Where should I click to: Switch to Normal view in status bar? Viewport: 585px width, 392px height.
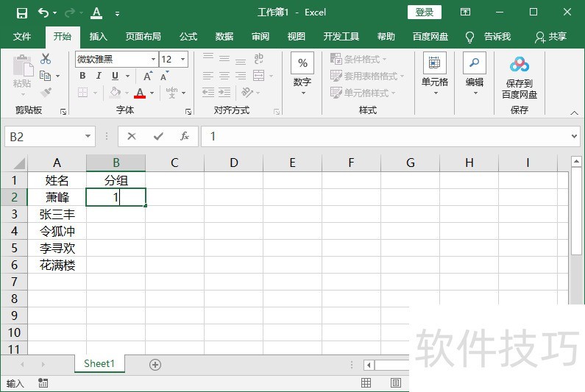pyautogui.click(x=366, y=382)
